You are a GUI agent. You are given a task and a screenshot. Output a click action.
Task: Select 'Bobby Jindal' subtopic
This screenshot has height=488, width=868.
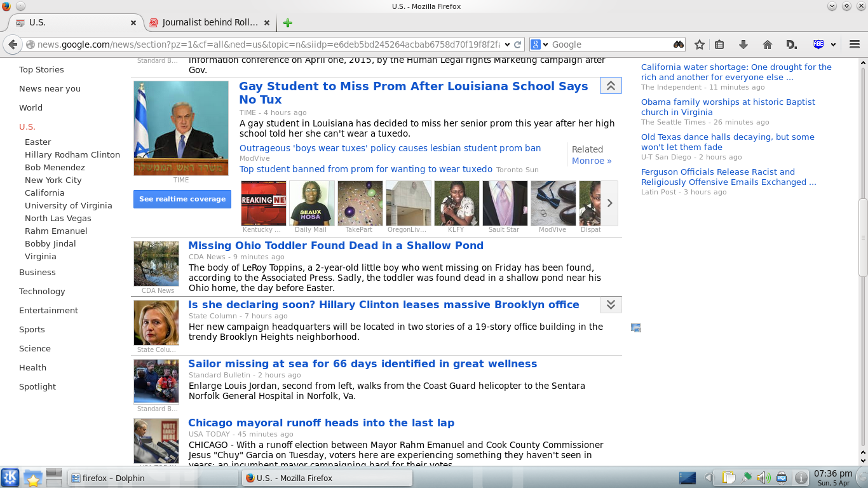click(x=50, y=243)
